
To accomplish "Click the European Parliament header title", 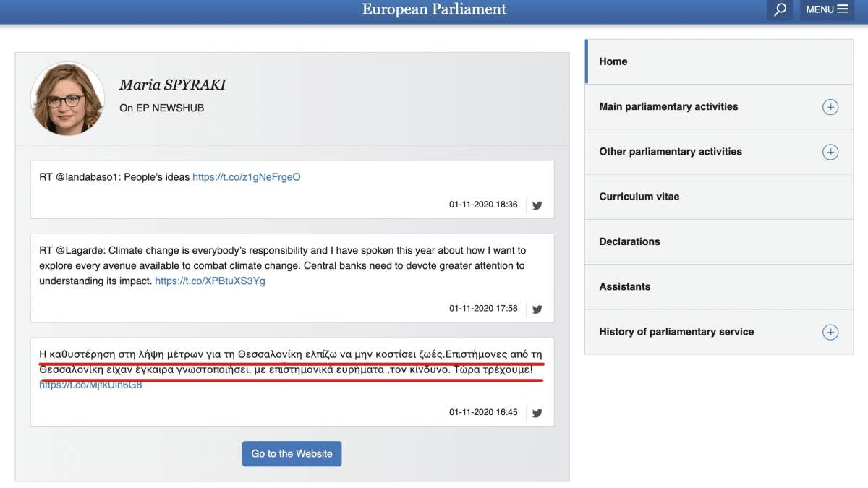I will coord(434,9).
